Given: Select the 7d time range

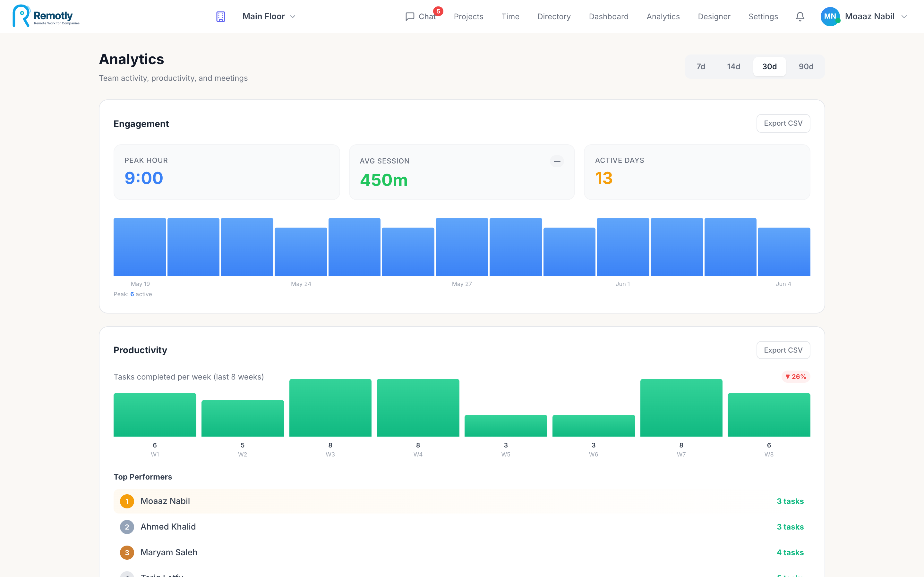Looking at the screenshot, I should [x=701, y=67].
